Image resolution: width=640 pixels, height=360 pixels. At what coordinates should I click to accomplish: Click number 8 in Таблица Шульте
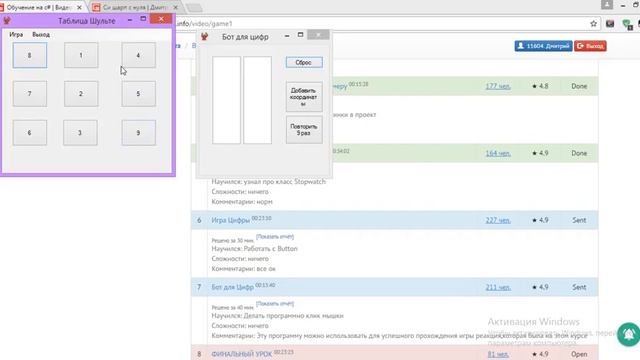click(30, 55)
